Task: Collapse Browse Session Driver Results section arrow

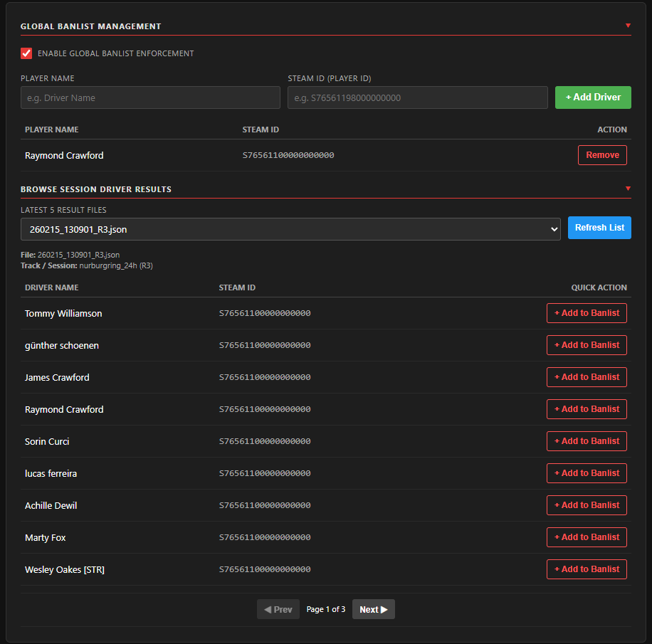Action: point(628,189)
